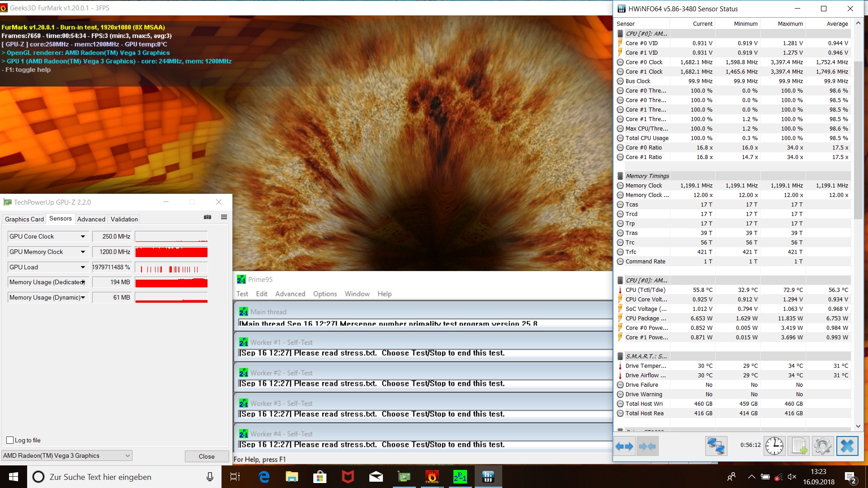Click the microphone icon in the search box

click(x=210, y=477)
